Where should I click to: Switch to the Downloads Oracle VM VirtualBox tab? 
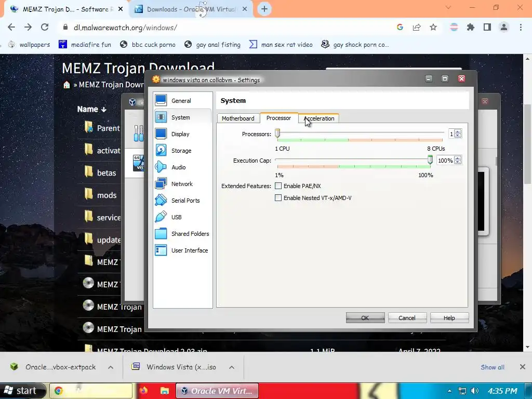click(191, 9)
